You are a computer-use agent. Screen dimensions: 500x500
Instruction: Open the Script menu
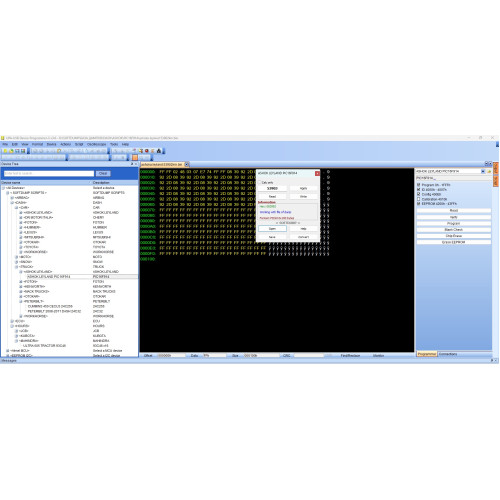click(79, 144)
